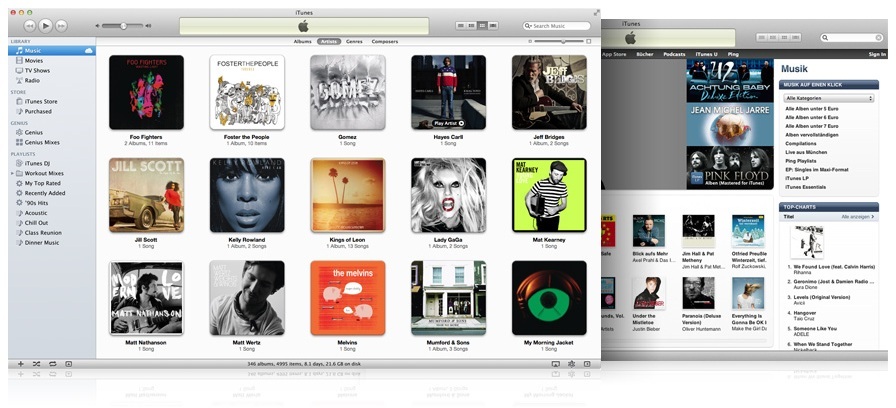Viewport: 896px width, 408px height.
Task: Click Play Artist on Hayes Carll
Action: tap(449, 123)
